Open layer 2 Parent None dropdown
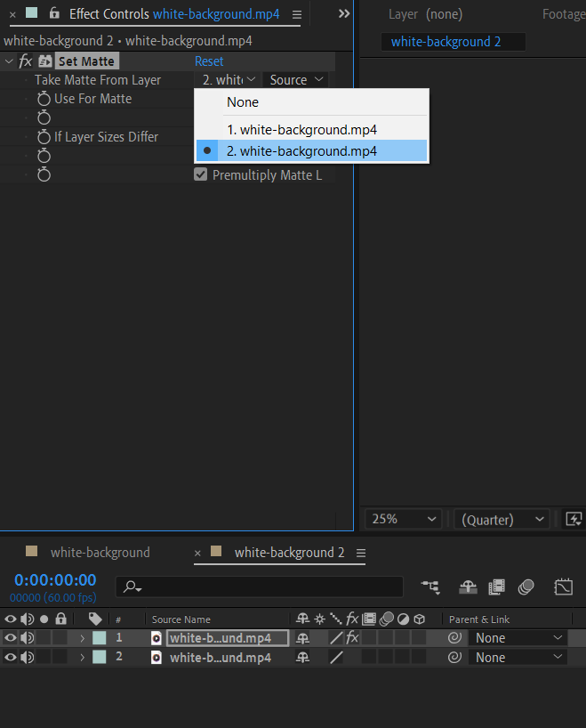The image size is (586, 728). click(x=518, y=658)
